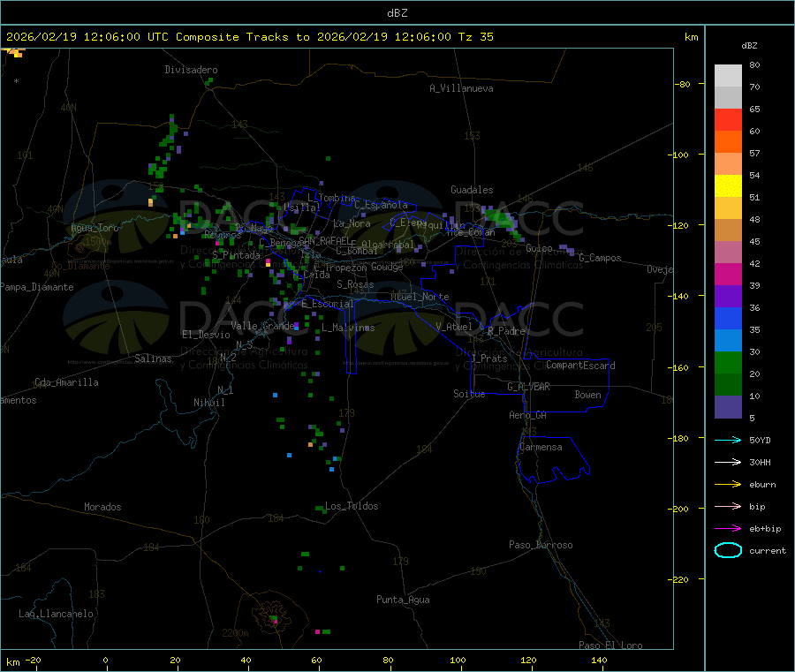
Task: Click the 'Los_Toldos' map label
Action: click(352, 506)
